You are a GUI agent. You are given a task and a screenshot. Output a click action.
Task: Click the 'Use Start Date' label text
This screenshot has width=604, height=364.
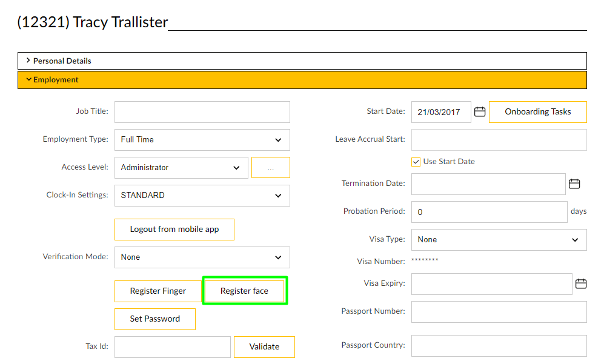449,162
